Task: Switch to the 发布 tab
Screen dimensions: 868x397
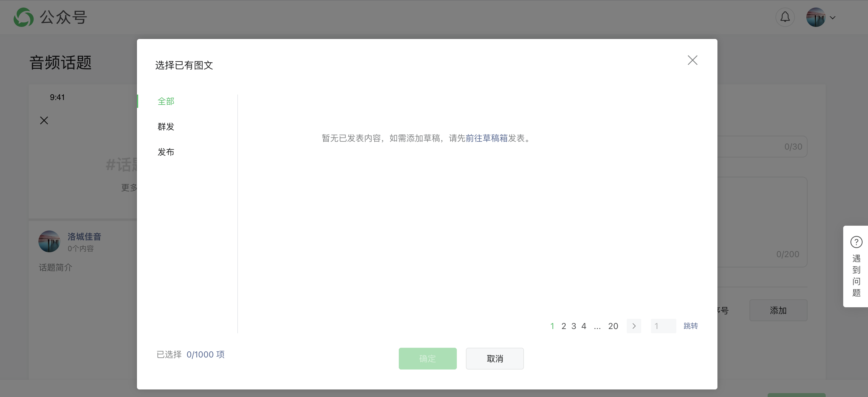Action: (x=166, y=152)
